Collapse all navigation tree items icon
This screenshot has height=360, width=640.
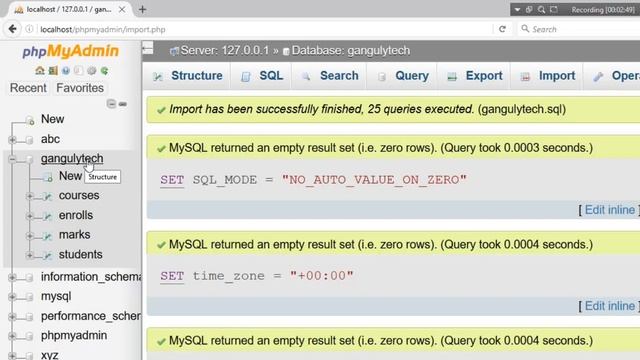coord(111,104)
